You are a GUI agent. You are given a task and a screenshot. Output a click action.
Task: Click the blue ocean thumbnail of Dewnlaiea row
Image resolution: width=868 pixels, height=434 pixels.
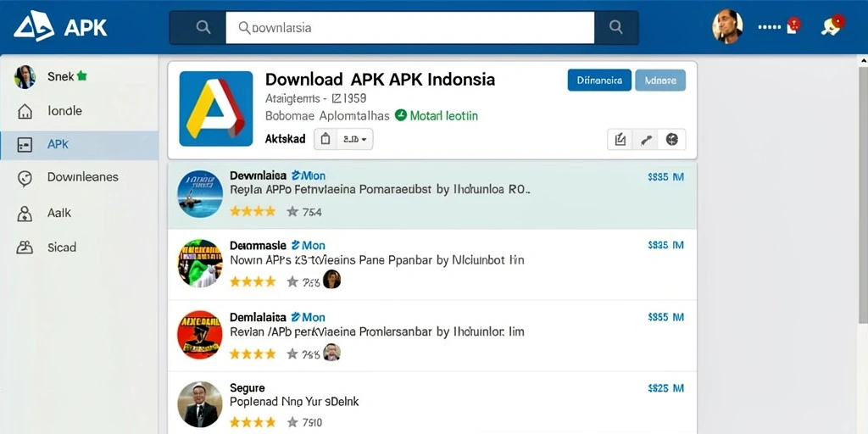pos(200,194)
